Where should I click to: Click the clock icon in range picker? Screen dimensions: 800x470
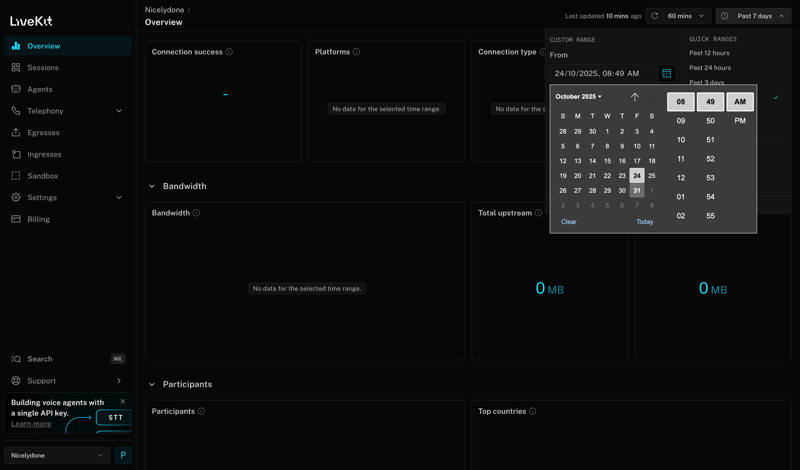click(724, 16)
